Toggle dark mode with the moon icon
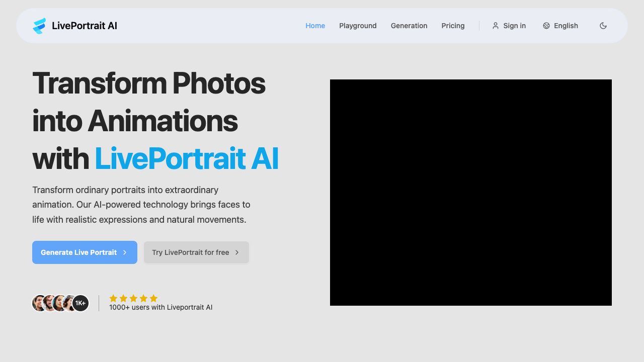644x362 pixels. click(603, 26)
